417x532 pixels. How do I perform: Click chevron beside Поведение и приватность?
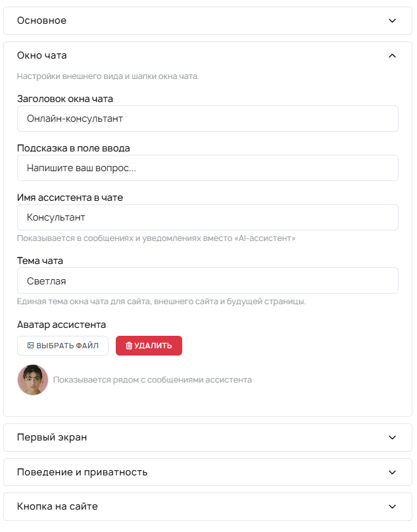pyautogui.click(x=392, y=472)
